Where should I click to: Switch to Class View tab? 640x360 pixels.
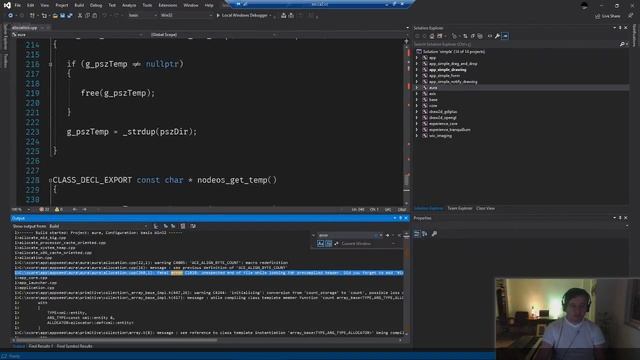(485, 209)
